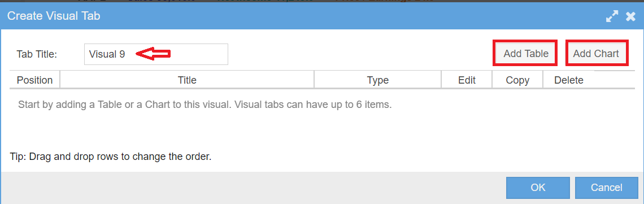Focus the Tab Title input containing Visual 9
Screen dimensions: 644x204
pyautogui.click(x=156, y=54)
